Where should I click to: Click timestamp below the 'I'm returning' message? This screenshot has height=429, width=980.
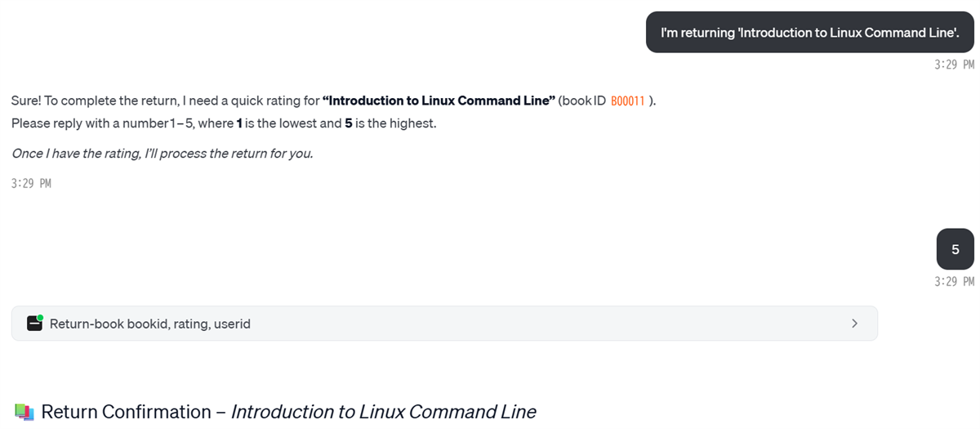(954, 65)
